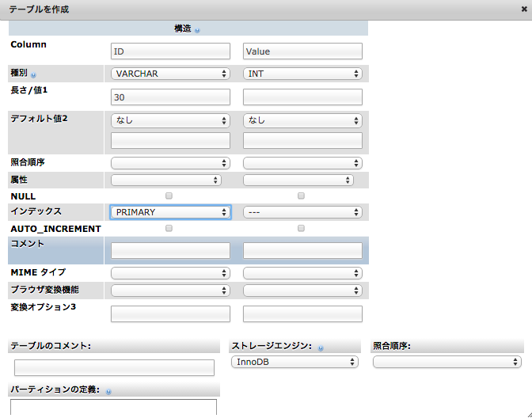
Task: Click 変換オプション field for ID column
Action: pos(171,313)
